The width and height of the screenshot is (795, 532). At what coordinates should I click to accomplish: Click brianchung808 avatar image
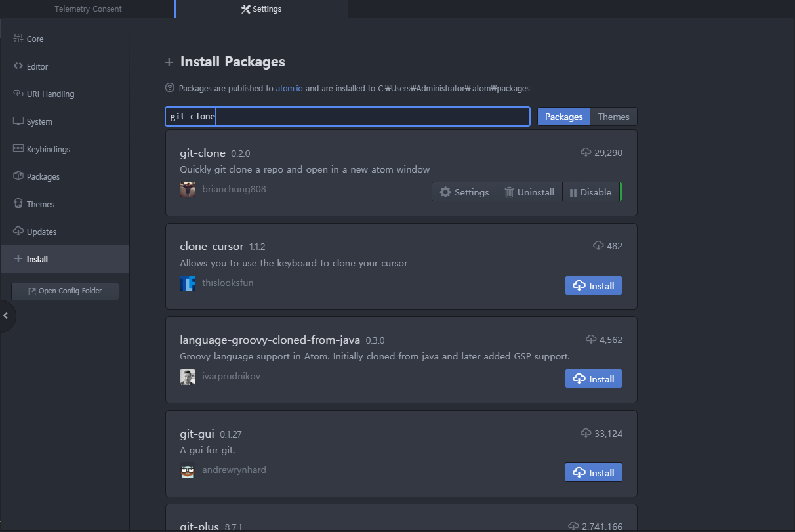point(188,190)
